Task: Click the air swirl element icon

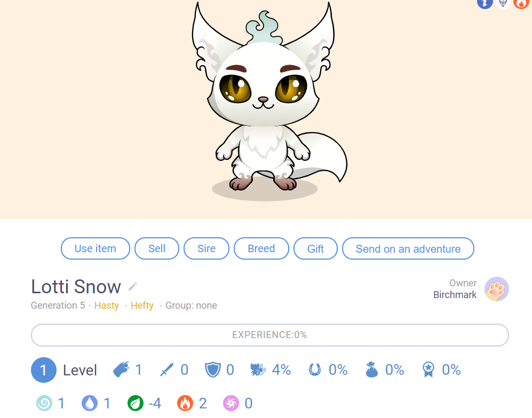Action: 44,403
